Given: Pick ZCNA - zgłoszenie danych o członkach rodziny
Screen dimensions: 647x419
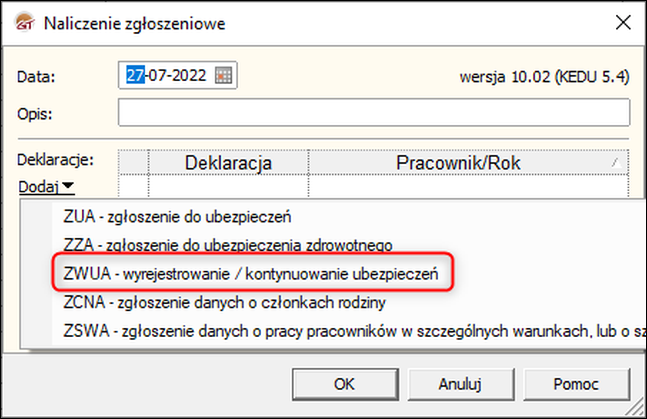Looking at the screenshot, I should 224,302.
